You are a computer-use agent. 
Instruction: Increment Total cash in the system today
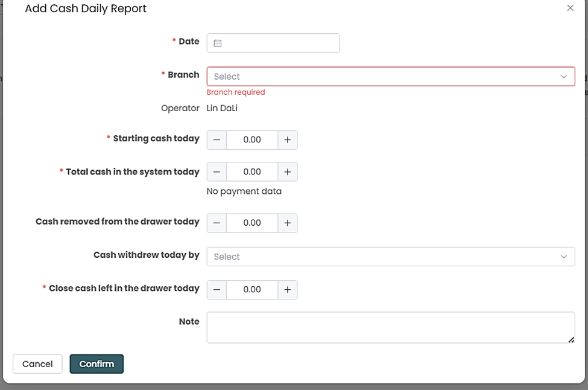288,172
